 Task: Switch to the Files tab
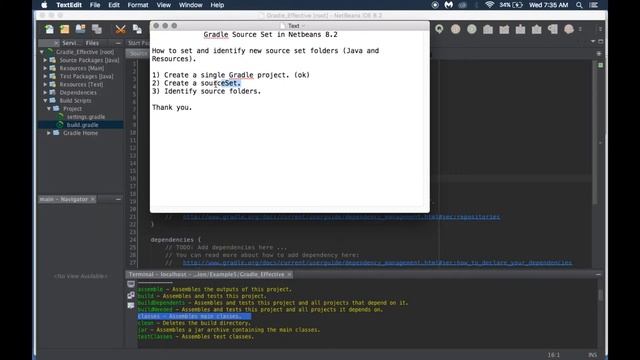[x=92, y=43]
